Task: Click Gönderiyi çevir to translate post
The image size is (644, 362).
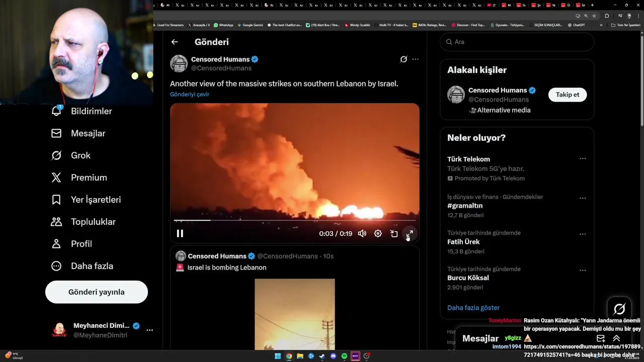Action: click(x=190, y=94)
